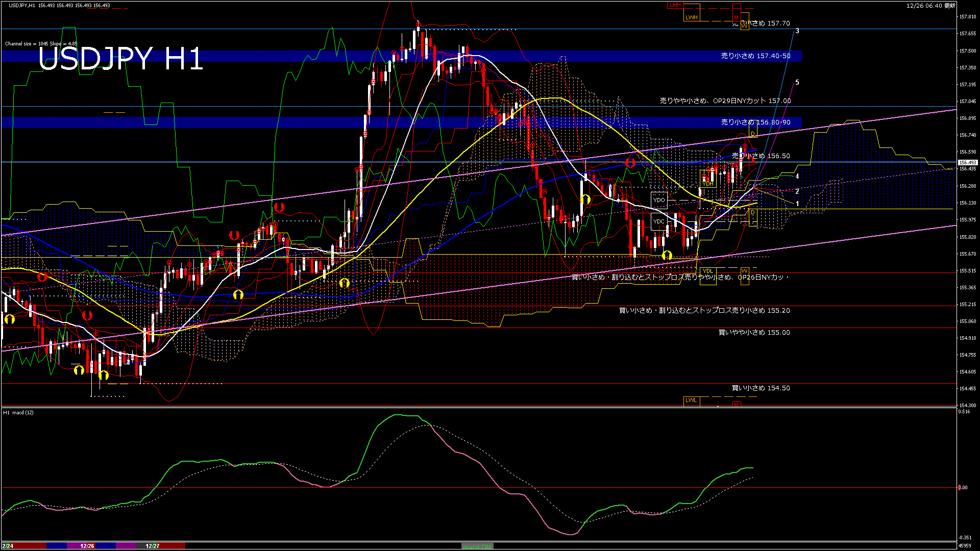The width and height of the screenshot is (980, 551).
Task: Click the 12/26 date marker
Action: pyautogui.click(x=87, y=546)
